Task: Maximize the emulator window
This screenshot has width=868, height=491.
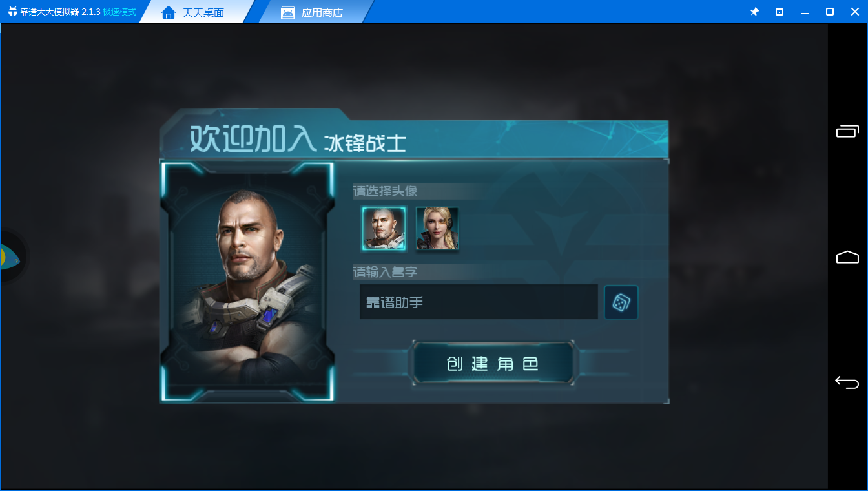Action: (x=830, y=12)
